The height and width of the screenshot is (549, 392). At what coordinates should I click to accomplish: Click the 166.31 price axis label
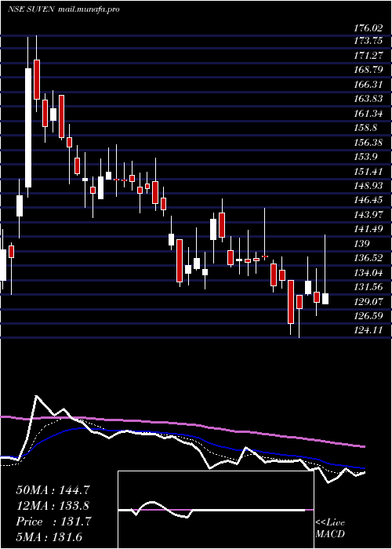368,84
